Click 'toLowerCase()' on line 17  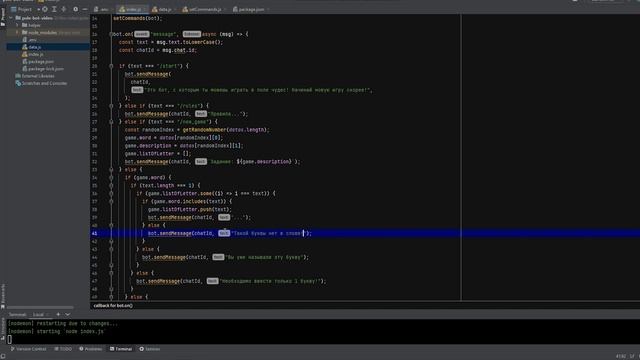click(x=200, y=42)
